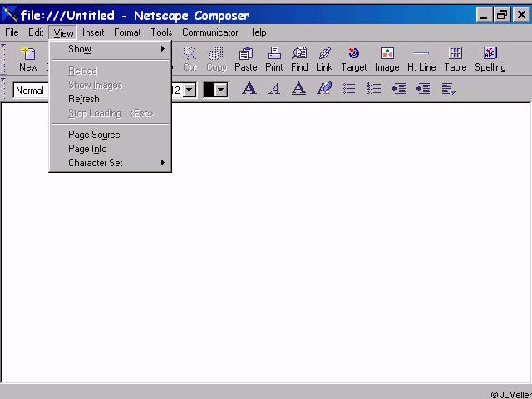Insert a Target anchor icon
The height and width of the screenshot is (399, 532).
(x=354, y=59)
